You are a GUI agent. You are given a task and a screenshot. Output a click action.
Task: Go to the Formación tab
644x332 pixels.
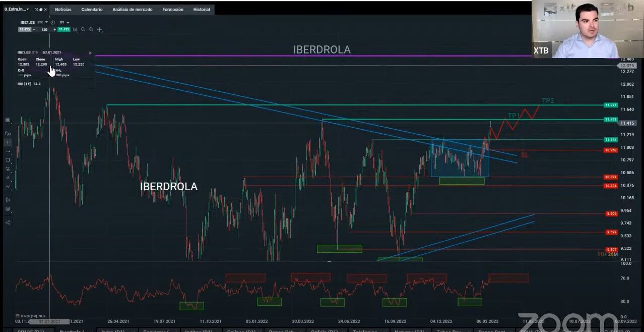[x=173, y=10]
